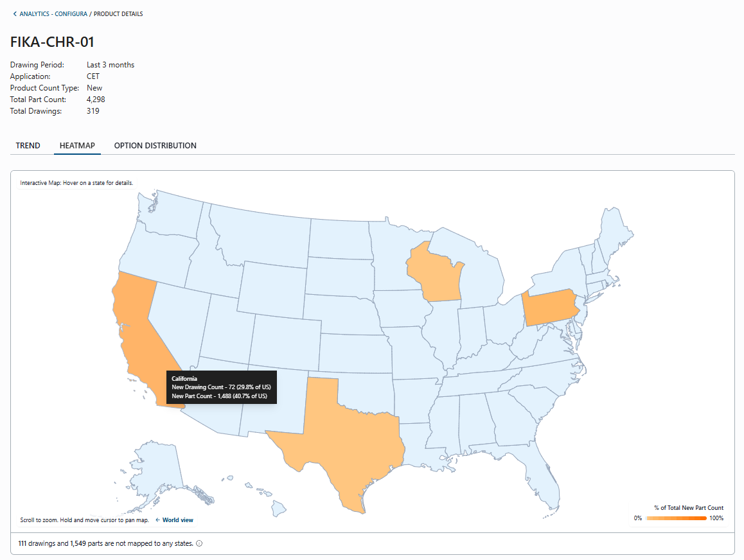Click the left arrow beside World view

tap(157, 520)
